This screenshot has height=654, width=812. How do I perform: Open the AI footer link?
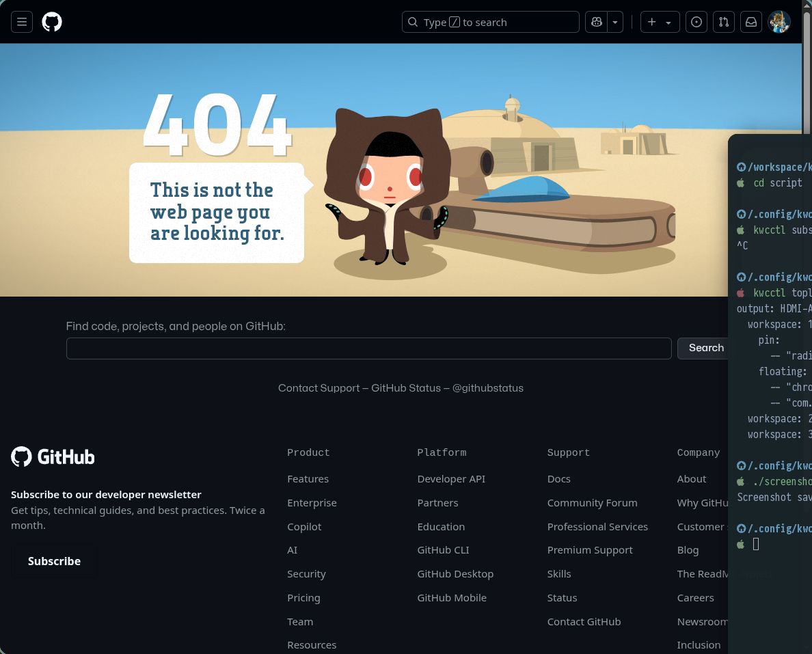(293, 550)
